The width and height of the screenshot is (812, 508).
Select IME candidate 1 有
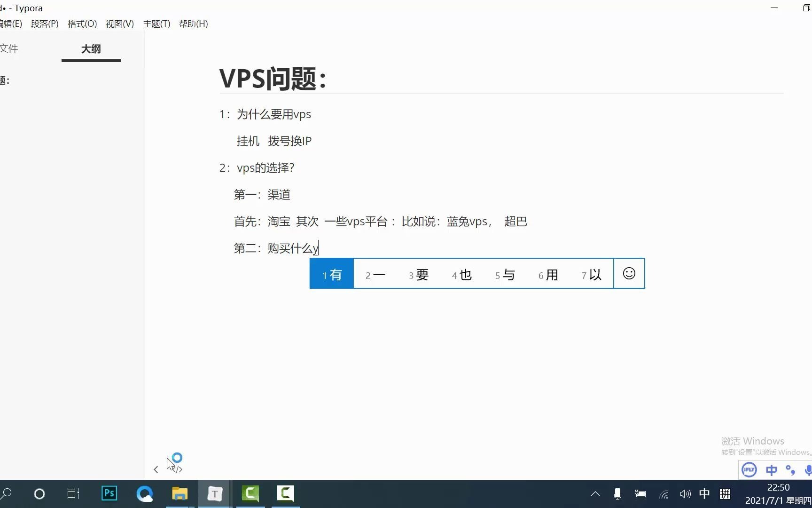point(332,274)
